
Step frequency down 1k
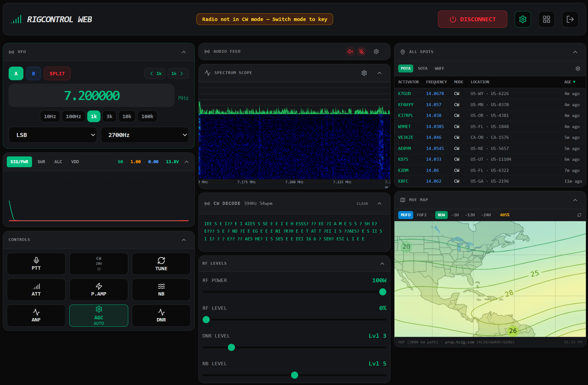155,73
